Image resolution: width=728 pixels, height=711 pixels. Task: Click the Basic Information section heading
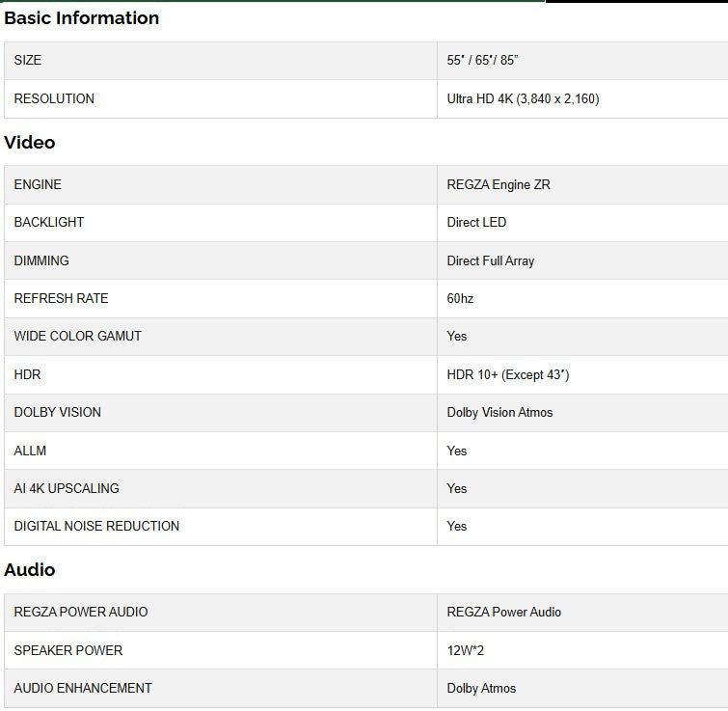(x=82, y=18)
